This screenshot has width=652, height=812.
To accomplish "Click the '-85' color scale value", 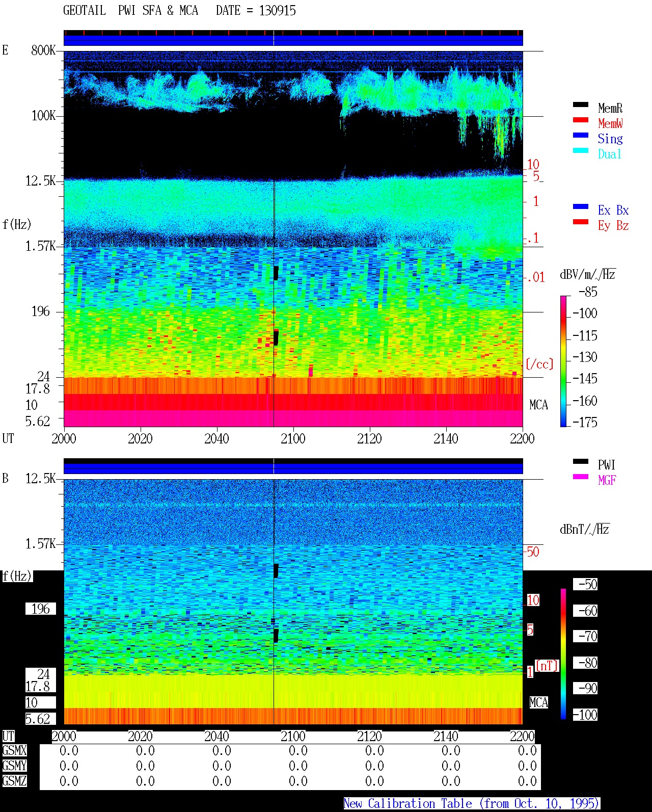I will coord(588,292).
